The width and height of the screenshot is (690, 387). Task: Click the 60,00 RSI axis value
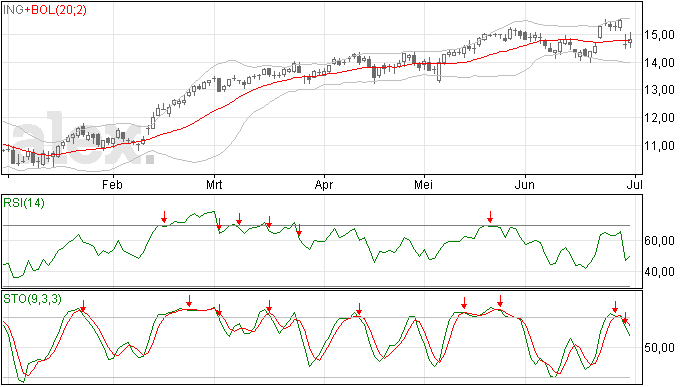[x=659, y=241]
